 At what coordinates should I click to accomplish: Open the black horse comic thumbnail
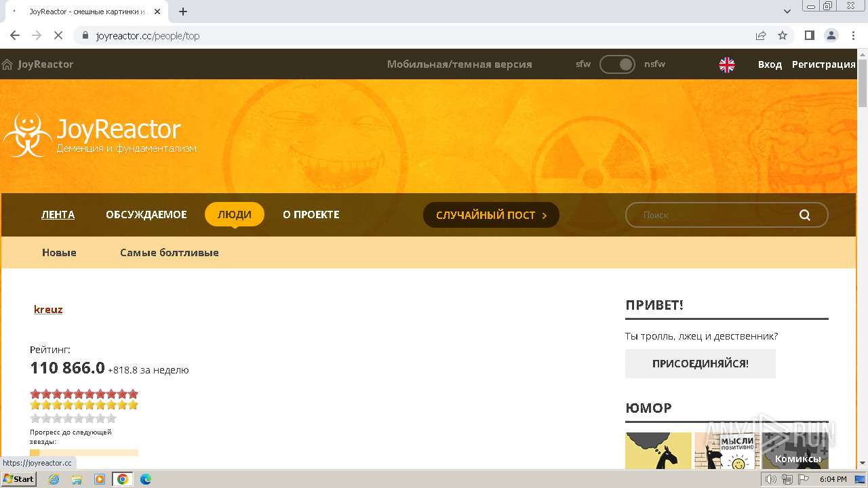pos(658,451)
